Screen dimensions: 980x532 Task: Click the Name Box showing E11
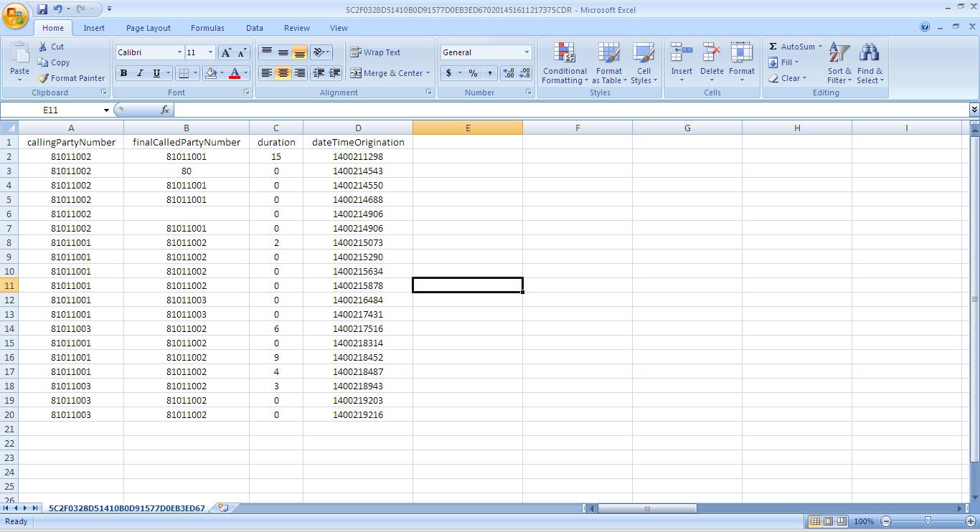tap(50, 110)
